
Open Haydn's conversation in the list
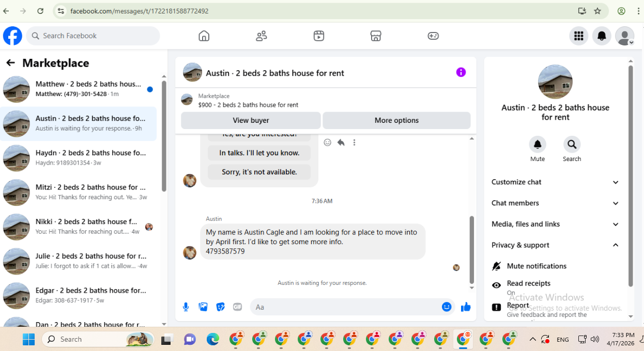[x=79, y=157]
